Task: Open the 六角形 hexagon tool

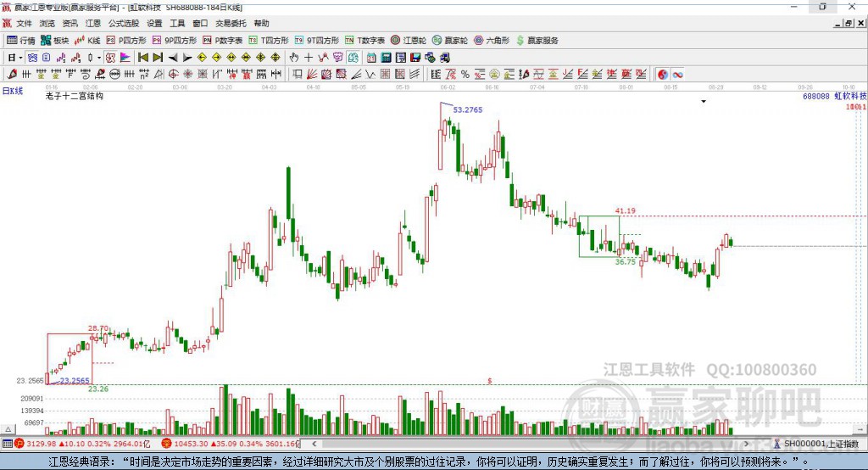Action: pyautogui.click(x=492, y=41)
